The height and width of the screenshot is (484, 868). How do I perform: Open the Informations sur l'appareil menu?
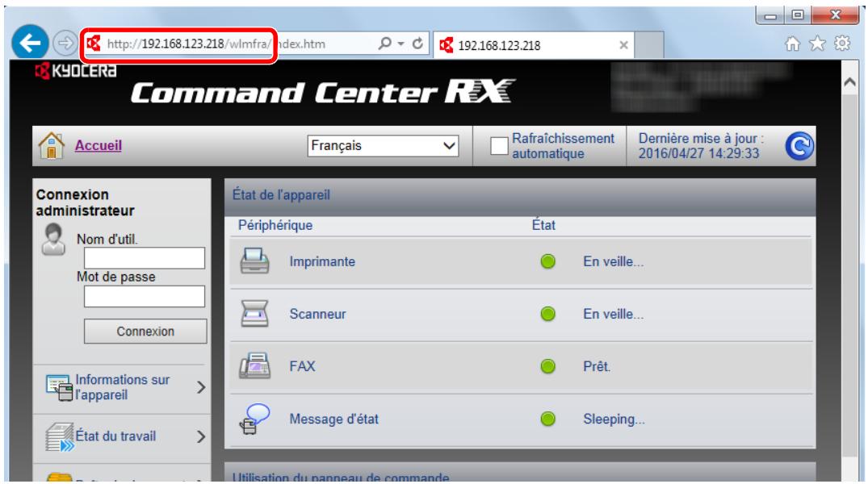click(x=123, y=387)
